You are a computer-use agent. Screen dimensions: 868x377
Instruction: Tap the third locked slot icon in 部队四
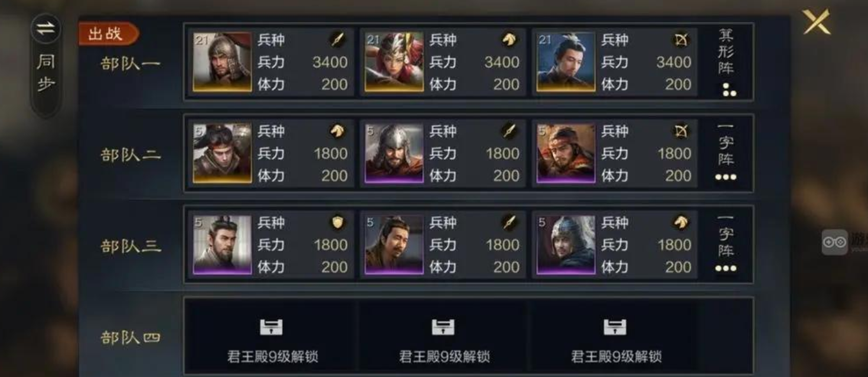tap(615, 327)
